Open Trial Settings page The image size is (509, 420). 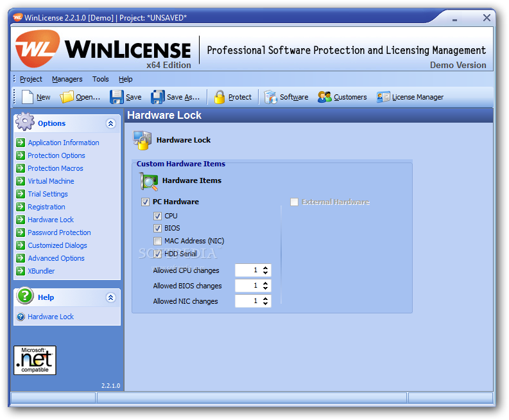tap(47, 194)
